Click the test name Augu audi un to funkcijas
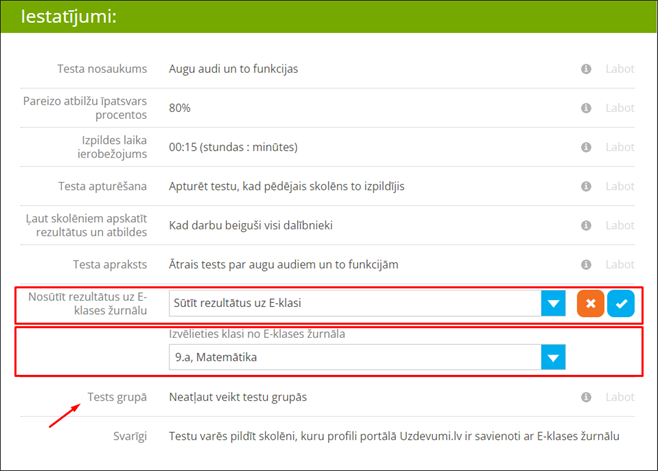658x471 pixels. tap(233, 69)
